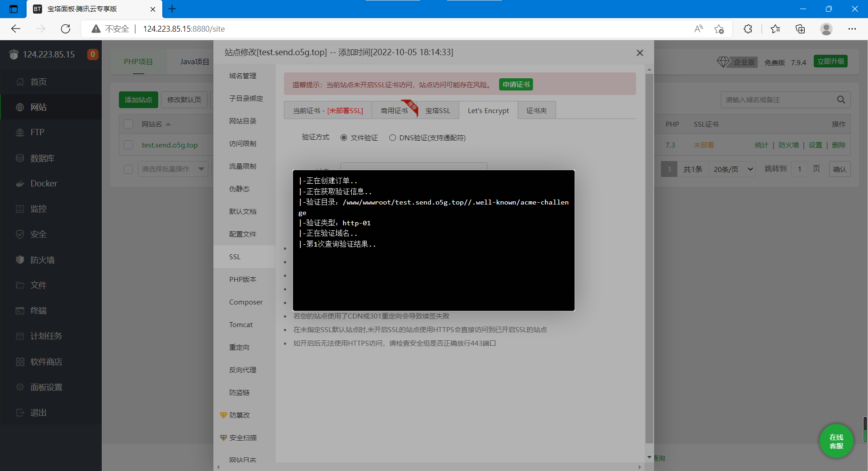This screenshot has width=868, height=471.
Task: Click the browser refresh icon
Action: [x=66, y=29]
